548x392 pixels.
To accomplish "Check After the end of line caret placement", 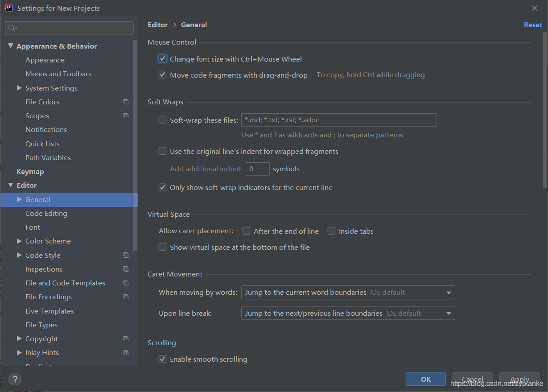I will coord(246,231).
